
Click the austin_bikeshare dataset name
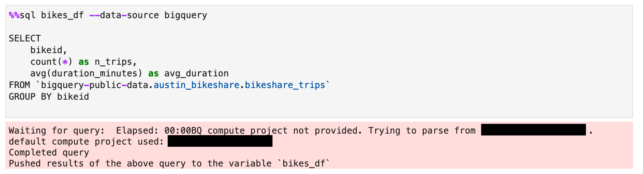tap(197, 85)
